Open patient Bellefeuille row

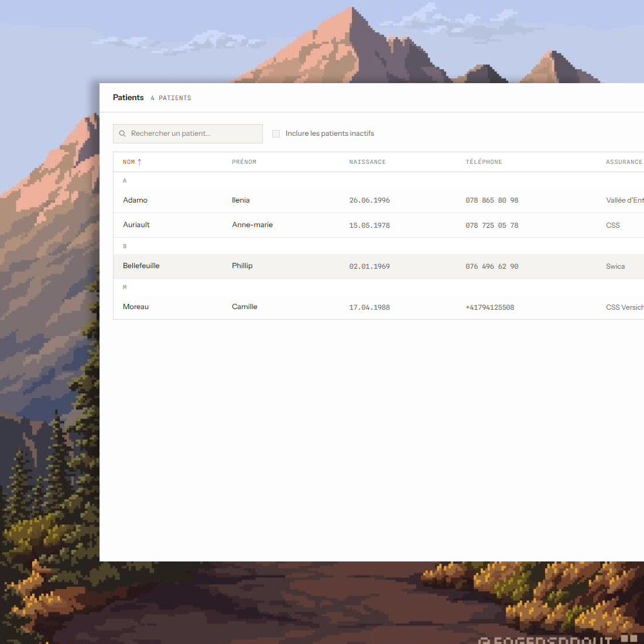(378, 266)
